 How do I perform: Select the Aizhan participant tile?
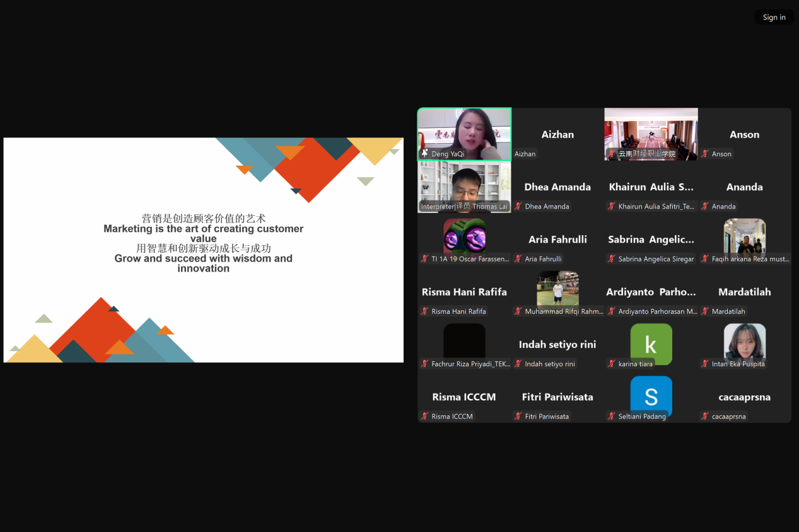click(557, 134)
